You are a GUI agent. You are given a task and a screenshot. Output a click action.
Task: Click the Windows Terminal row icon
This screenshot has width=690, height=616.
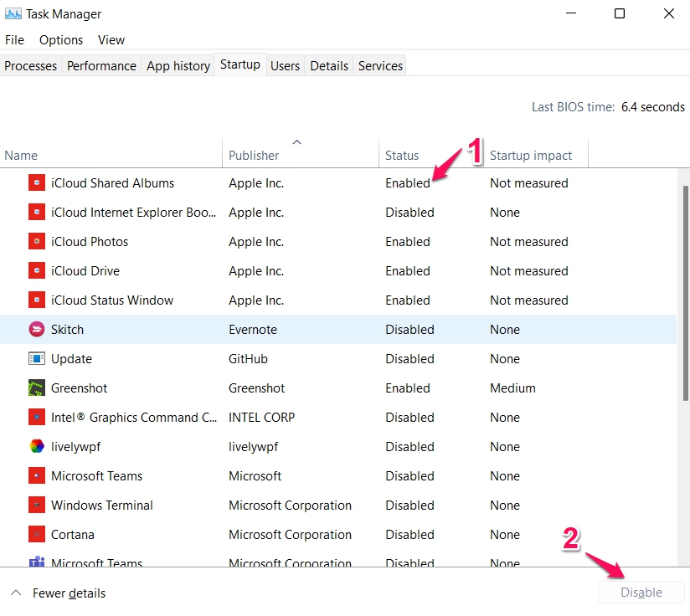click(37, 505)
